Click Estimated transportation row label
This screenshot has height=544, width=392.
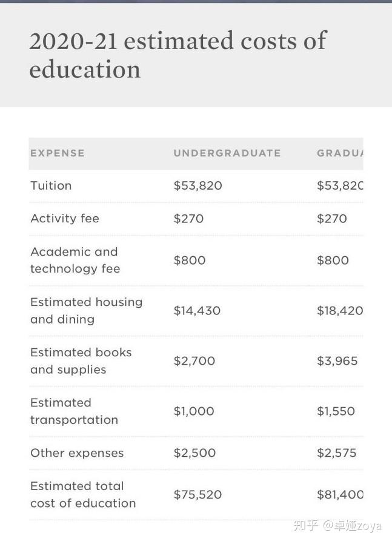(x=74, y=411)
